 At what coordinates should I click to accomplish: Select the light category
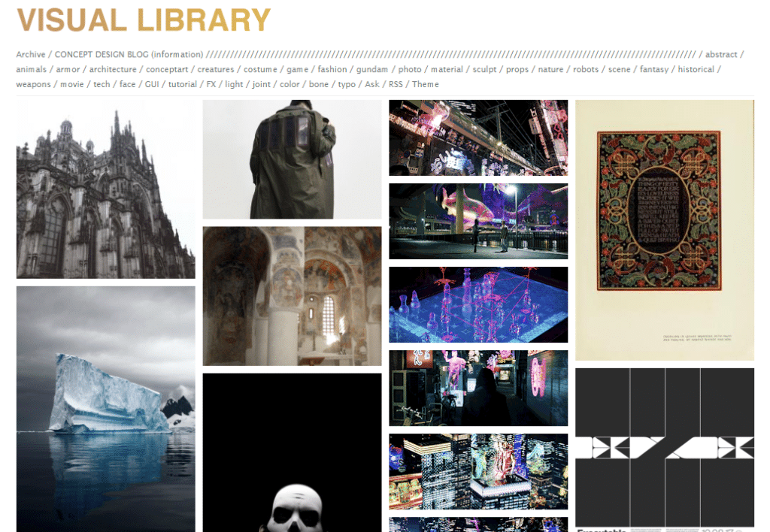pos(234,84)
